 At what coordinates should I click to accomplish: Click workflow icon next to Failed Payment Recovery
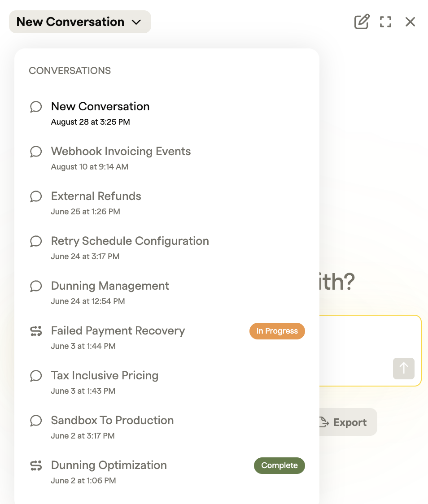pyautogui.click(x=36, y=331)
